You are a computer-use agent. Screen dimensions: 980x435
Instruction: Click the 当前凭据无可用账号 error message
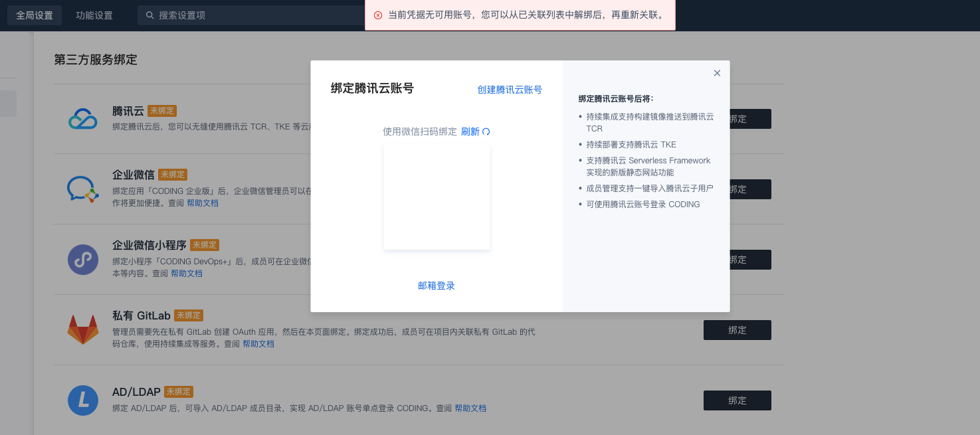(526, 15)
